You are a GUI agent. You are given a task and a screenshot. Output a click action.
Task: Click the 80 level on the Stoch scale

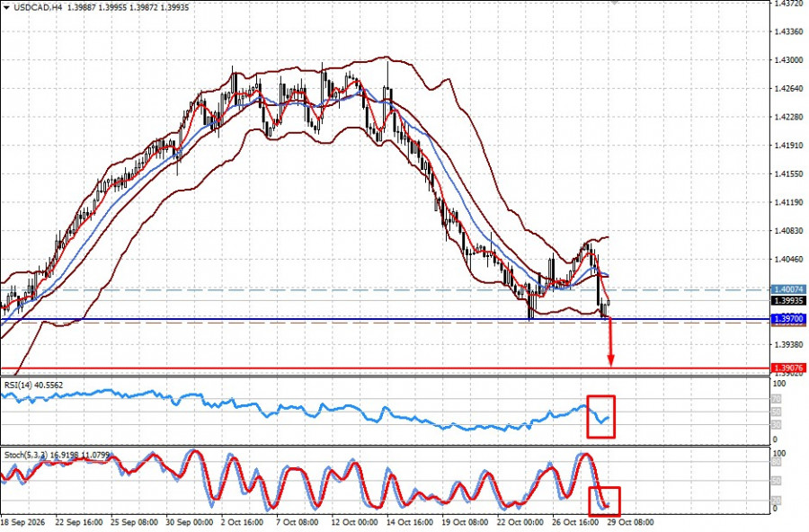[x=776, y=462]
